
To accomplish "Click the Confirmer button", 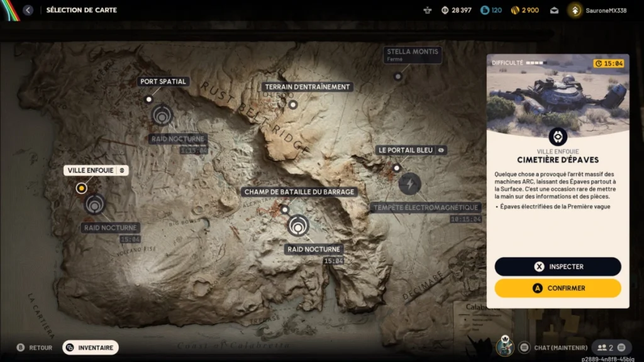I will (x=558, y=288).
